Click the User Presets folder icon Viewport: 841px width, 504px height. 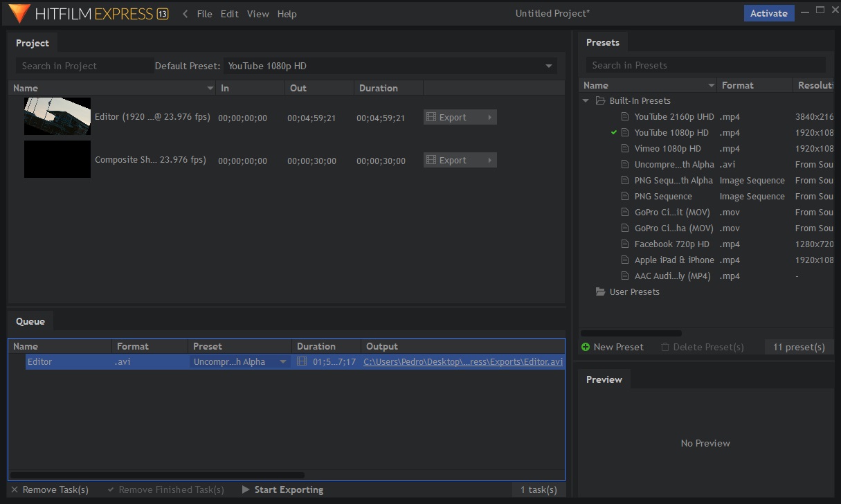[x=600, y=291]
